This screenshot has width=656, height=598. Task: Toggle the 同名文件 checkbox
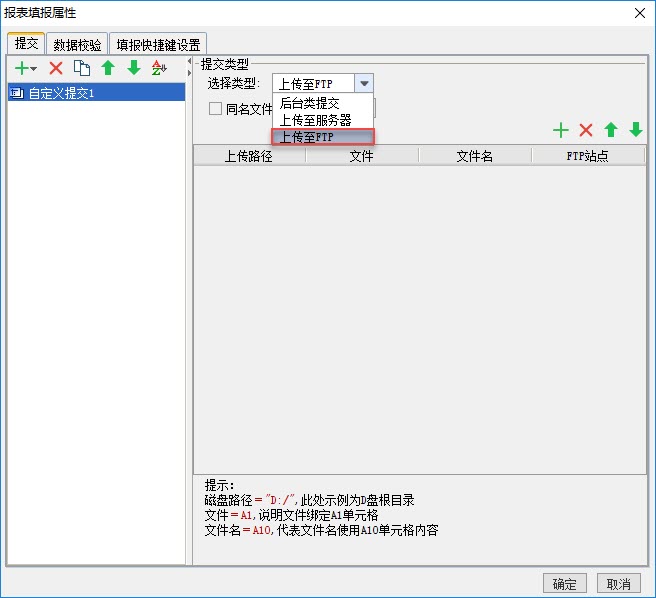(x=215, y=109)
